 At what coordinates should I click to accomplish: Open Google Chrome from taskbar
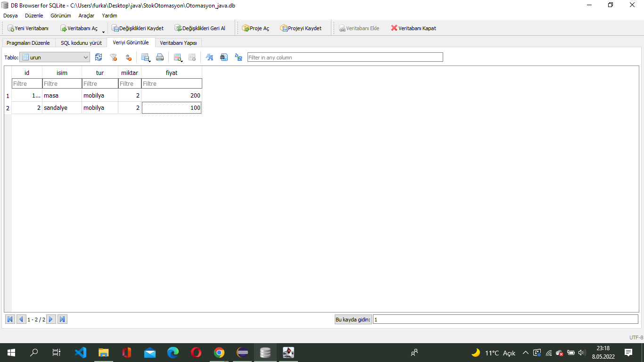pyautogui.click(x=219, y=353)
